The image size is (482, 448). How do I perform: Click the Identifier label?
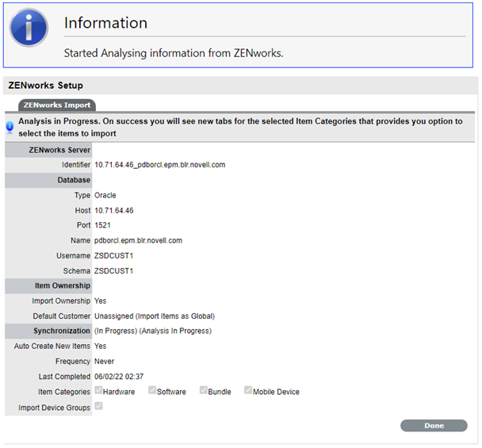click(76, 165)
